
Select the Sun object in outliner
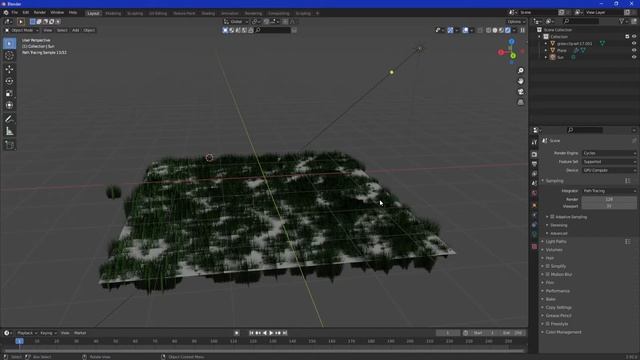click(560, 58)
